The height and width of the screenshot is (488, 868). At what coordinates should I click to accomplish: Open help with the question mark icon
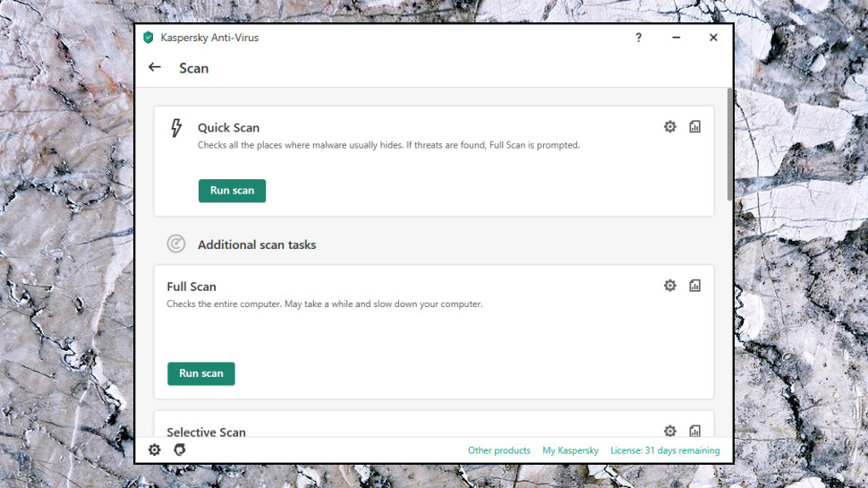click(638, 38)
